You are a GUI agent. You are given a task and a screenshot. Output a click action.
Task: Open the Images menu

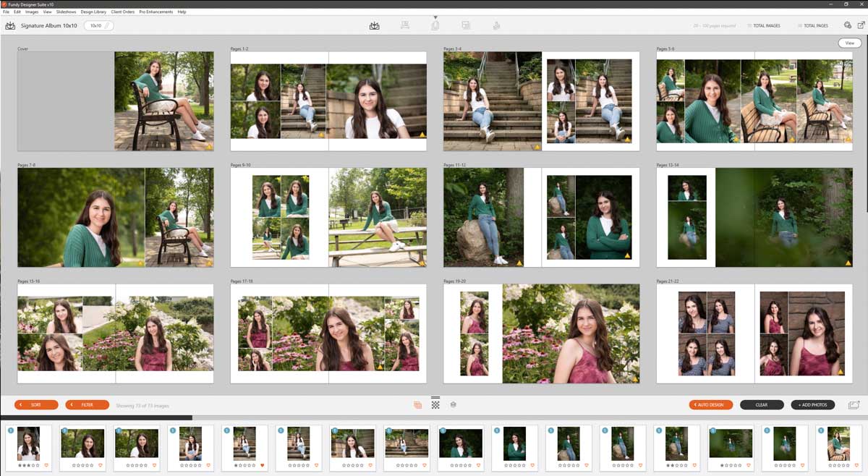pos(32,12)
